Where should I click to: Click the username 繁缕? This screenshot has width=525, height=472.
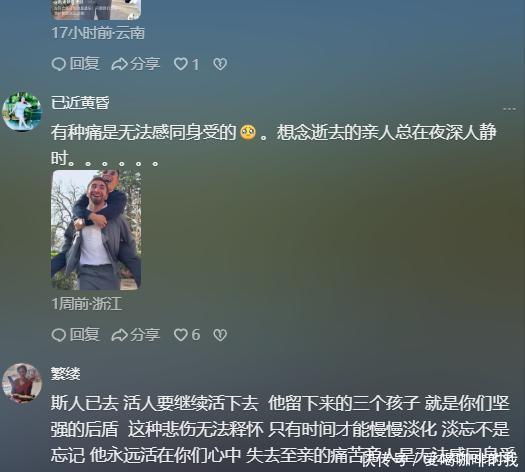tap(66, 374)
